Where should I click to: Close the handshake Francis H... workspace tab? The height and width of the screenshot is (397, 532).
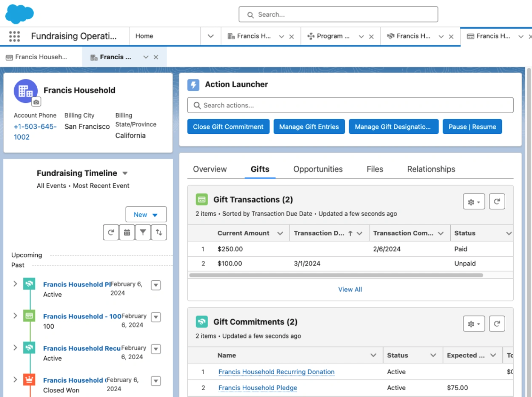pos(451,37)
